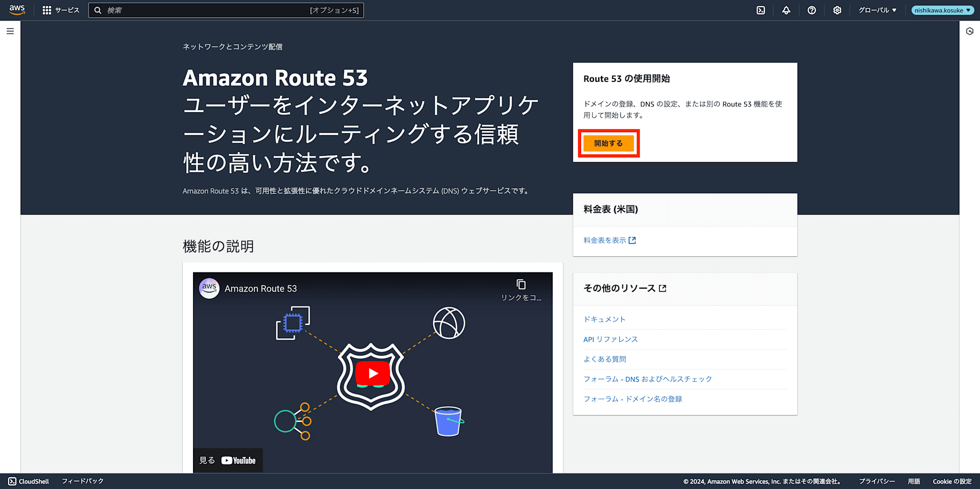Open 用語 footer link
Viewport: 980px width, 489px height.
coord(914,481)
